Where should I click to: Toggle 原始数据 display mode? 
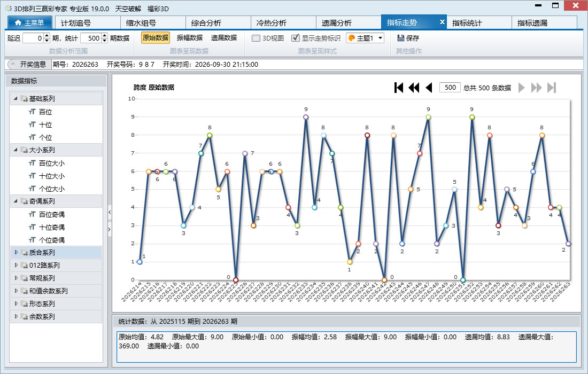coord(156,38)
